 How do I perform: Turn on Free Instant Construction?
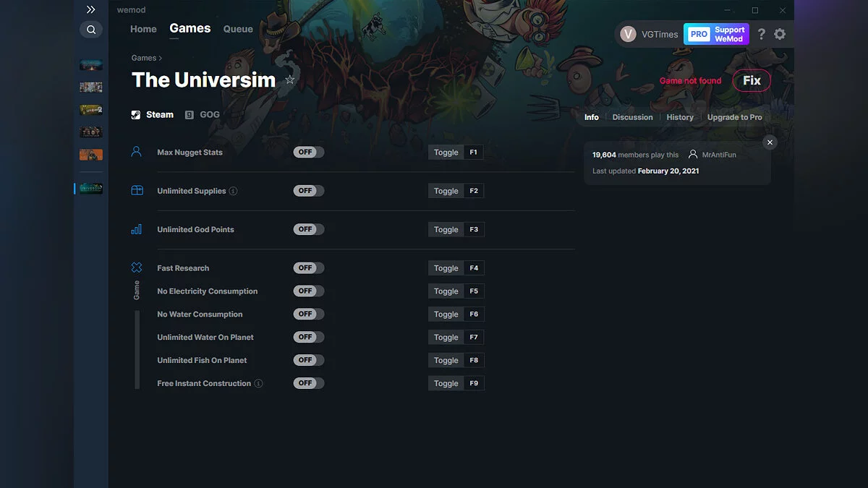pos(308,383)
